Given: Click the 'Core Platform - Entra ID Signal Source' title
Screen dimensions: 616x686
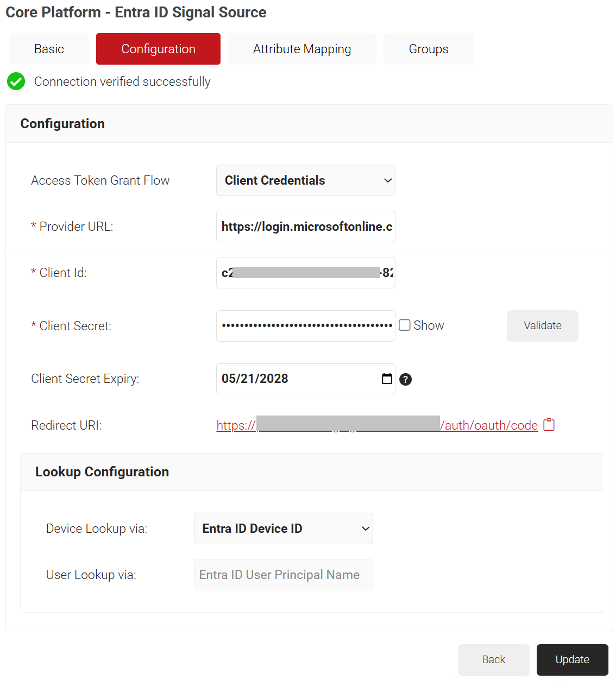Looking at the screenshot, I should click(136, 12).
